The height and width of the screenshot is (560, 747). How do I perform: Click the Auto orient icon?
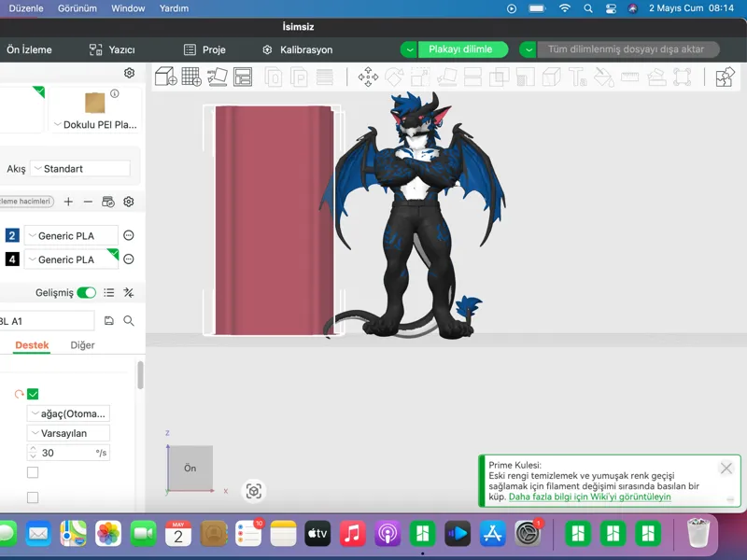218,77
